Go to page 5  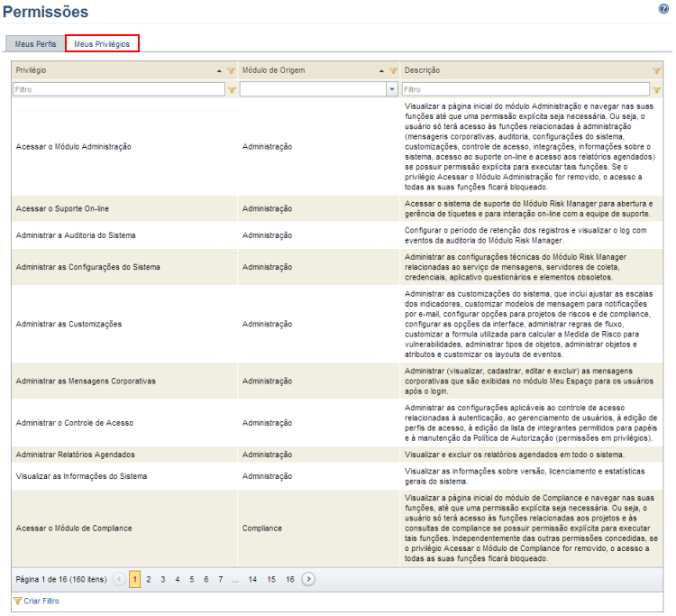pyautogui.click(x=192, y=579)
